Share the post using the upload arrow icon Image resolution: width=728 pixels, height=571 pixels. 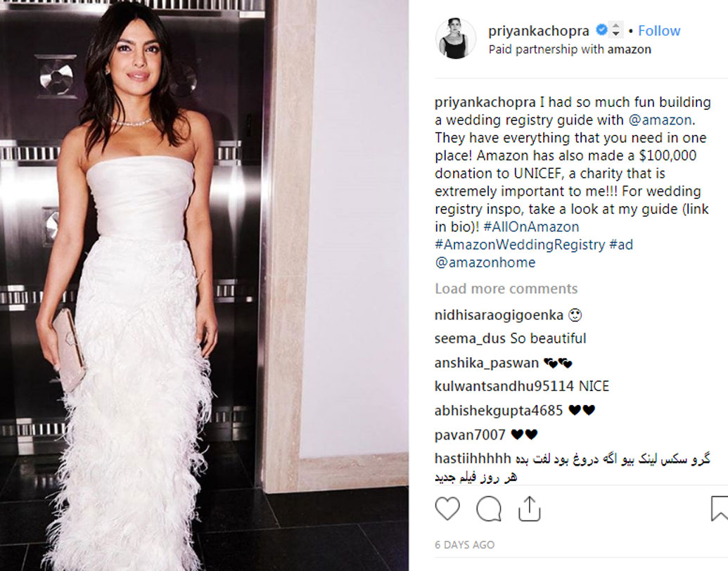529,508
